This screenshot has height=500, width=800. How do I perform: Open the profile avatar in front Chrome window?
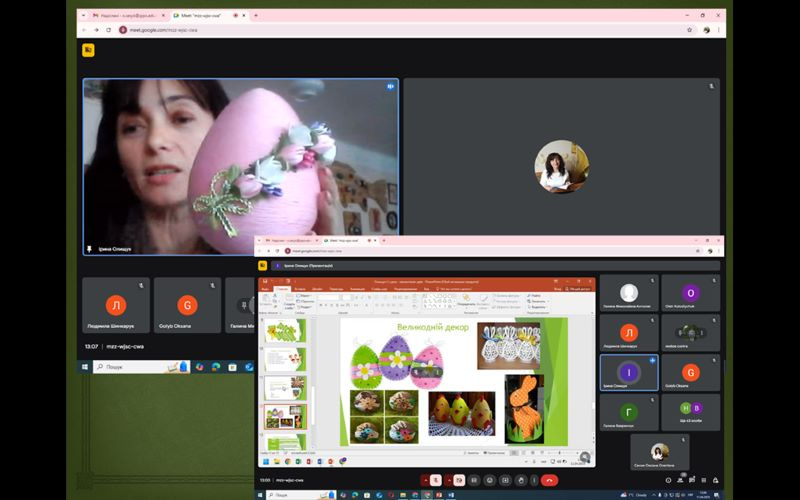coord(710,251)
